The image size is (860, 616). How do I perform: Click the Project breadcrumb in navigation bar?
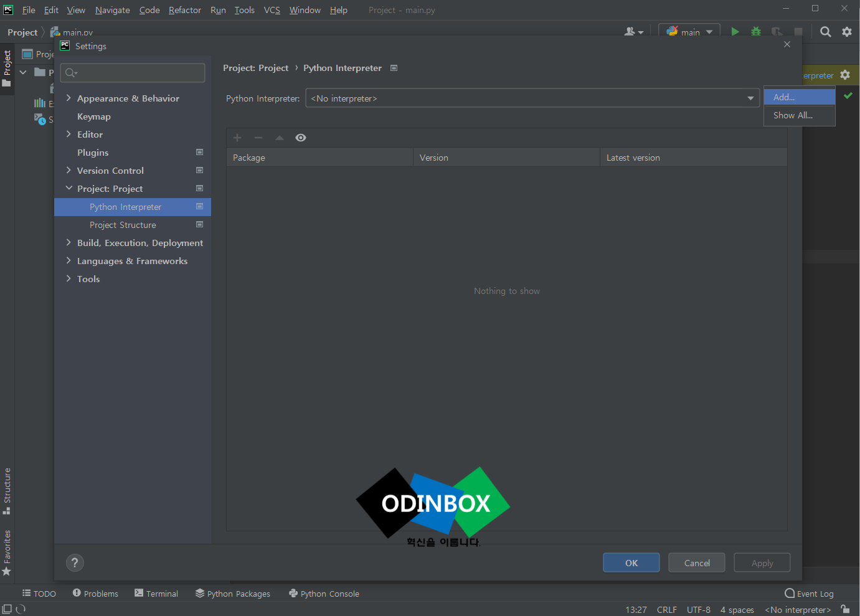click(x=22, y=32)
